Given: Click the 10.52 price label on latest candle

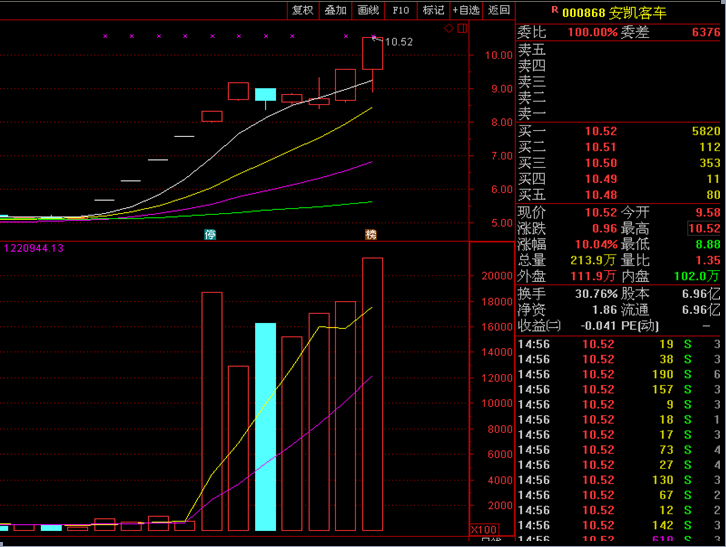Looking at the screenshot, I should pos(399,42).
